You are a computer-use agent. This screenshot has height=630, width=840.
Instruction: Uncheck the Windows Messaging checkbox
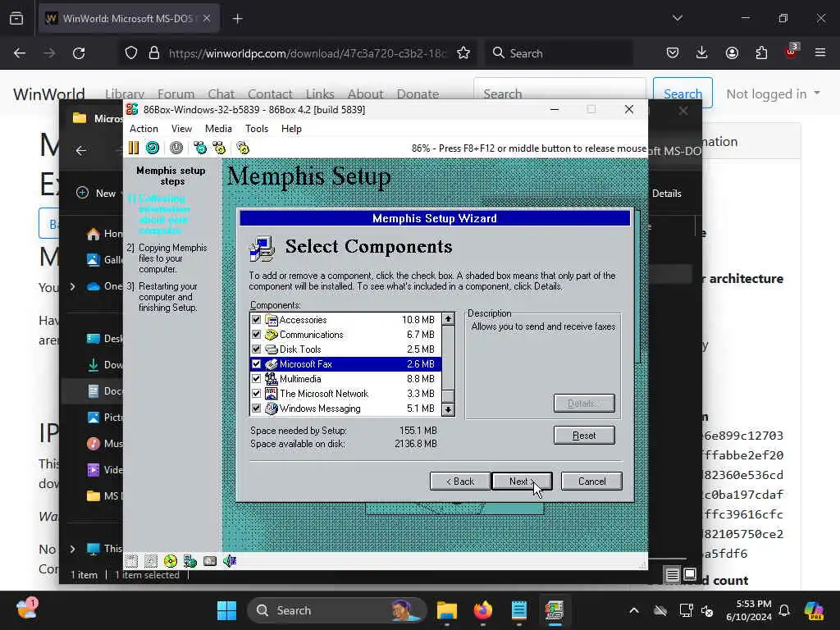tap(257, 409)
